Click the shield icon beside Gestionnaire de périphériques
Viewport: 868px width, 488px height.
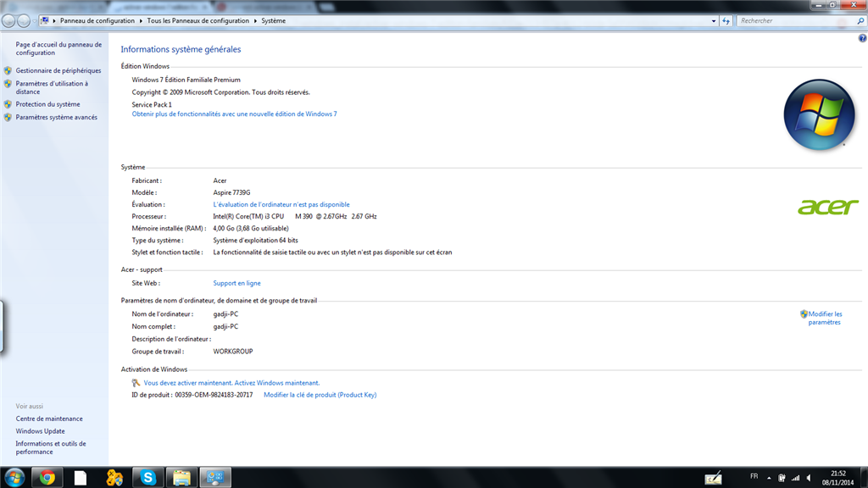point(8,71)
